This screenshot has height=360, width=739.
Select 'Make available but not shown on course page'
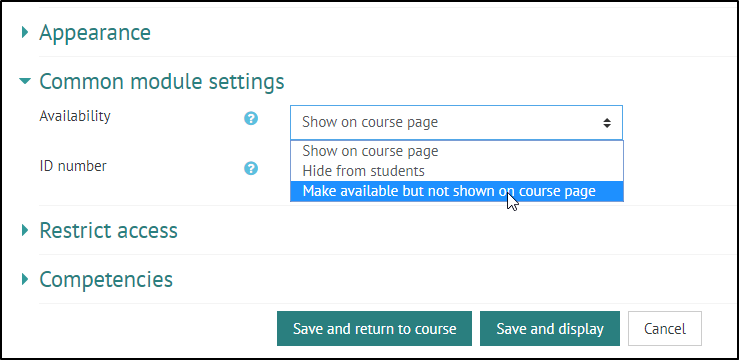(457, 191)
